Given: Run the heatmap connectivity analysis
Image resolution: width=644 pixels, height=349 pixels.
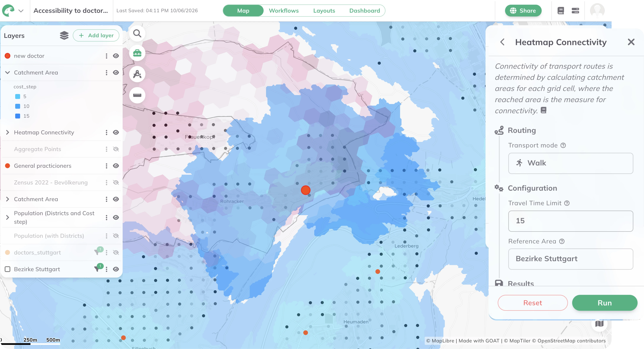Looking at the screenshot, I should click(x=605, y=303).
